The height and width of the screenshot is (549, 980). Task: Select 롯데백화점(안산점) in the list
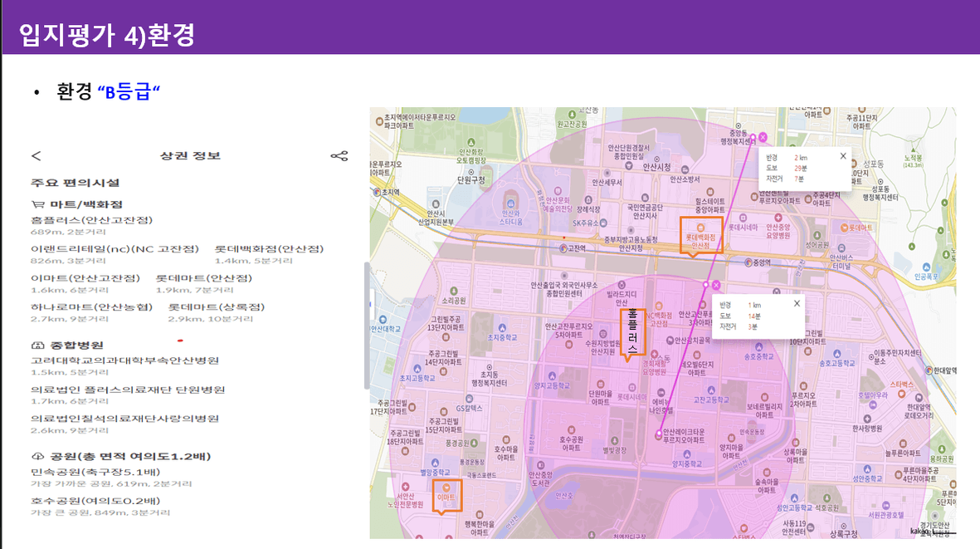tap(270, 249)
